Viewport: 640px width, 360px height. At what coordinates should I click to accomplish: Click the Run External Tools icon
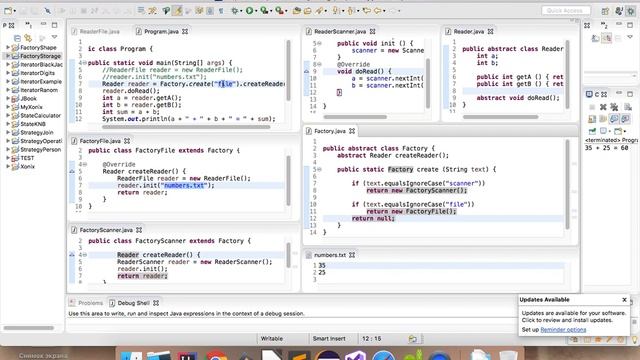[279, 11]
